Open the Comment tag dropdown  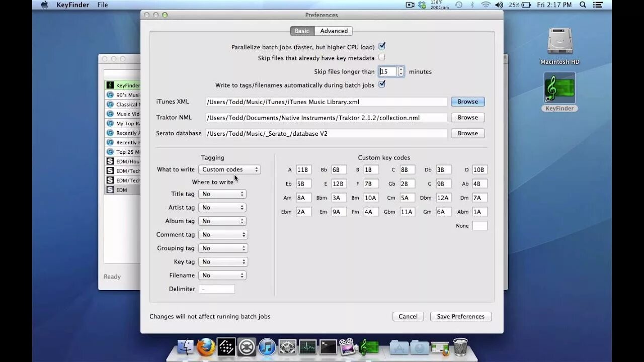(223, 234)
